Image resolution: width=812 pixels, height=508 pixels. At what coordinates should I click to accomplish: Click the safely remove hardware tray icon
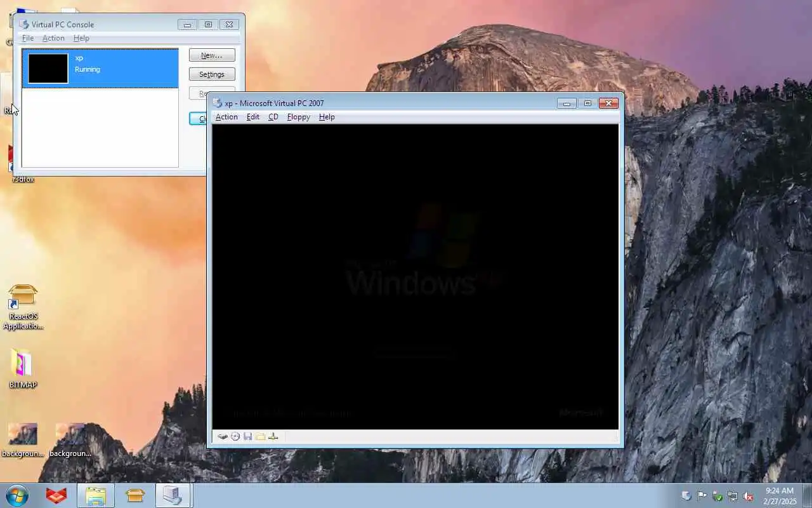click(717, 496)
